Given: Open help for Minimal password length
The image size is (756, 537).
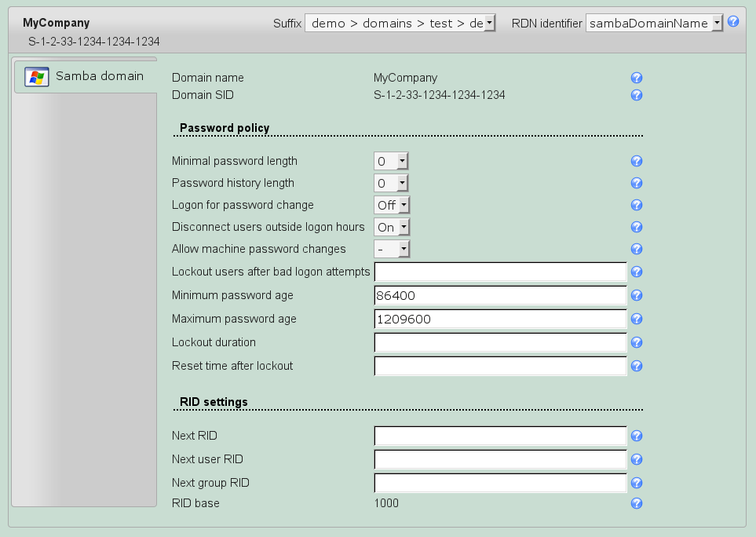Looking at the screenshot, I should (x=637, y=162).
